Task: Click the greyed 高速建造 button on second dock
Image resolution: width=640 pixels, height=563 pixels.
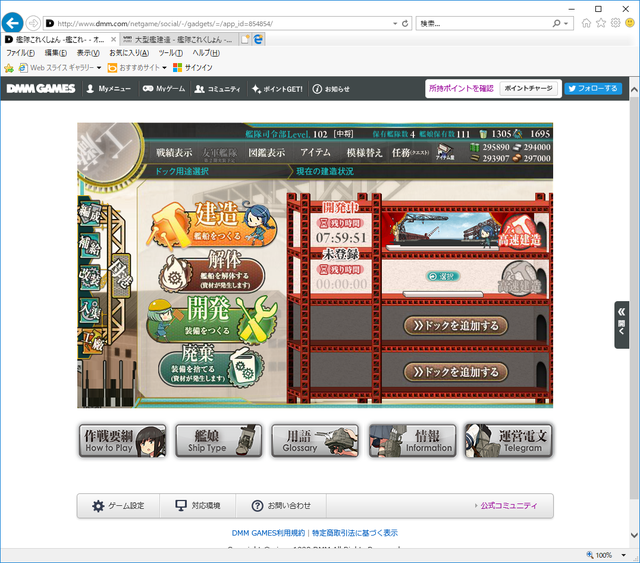Action: (x=519, y=278)
